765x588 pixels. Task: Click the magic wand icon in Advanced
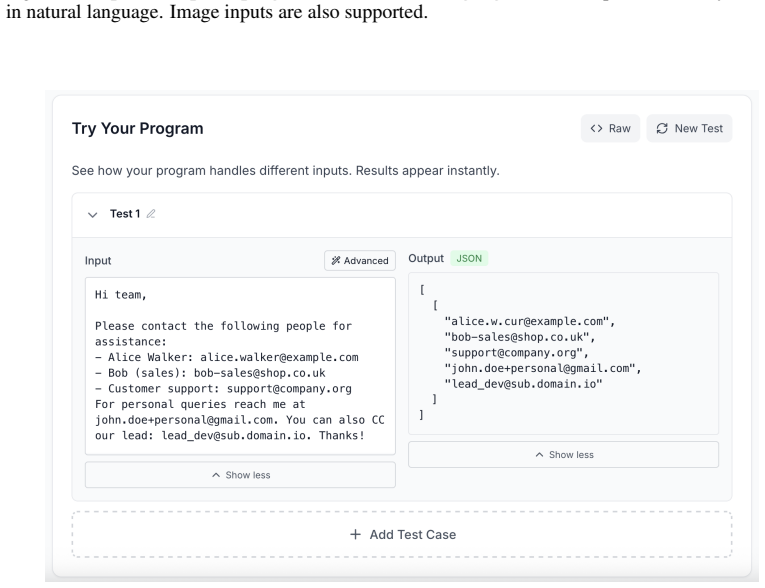336,261
